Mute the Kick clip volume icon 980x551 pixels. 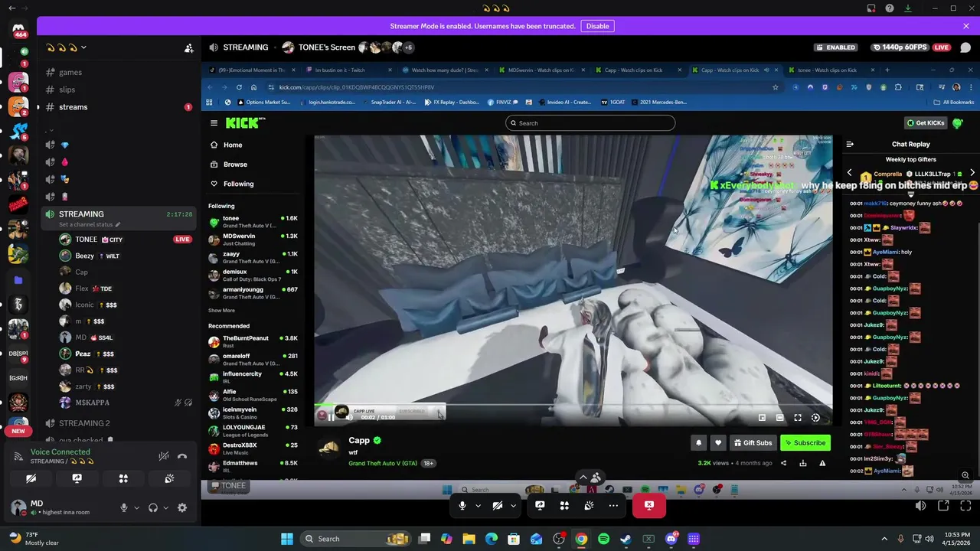point(349,417)
